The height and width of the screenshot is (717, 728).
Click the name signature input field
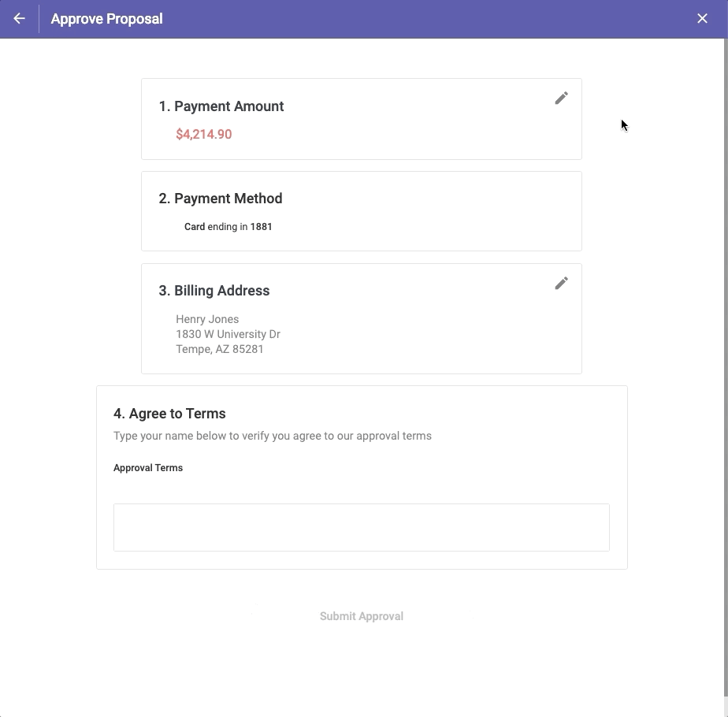pos(361,527)
